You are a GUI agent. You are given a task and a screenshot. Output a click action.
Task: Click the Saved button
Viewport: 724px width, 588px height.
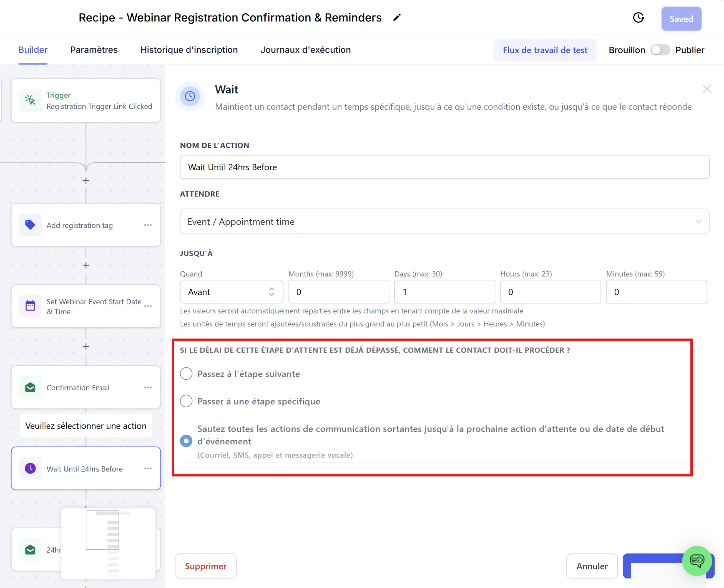click(x=681, y=19)
